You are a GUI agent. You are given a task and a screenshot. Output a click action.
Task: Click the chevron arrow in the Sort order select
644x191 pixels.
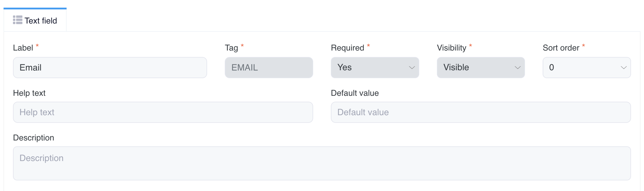click(x=624, y=68)
